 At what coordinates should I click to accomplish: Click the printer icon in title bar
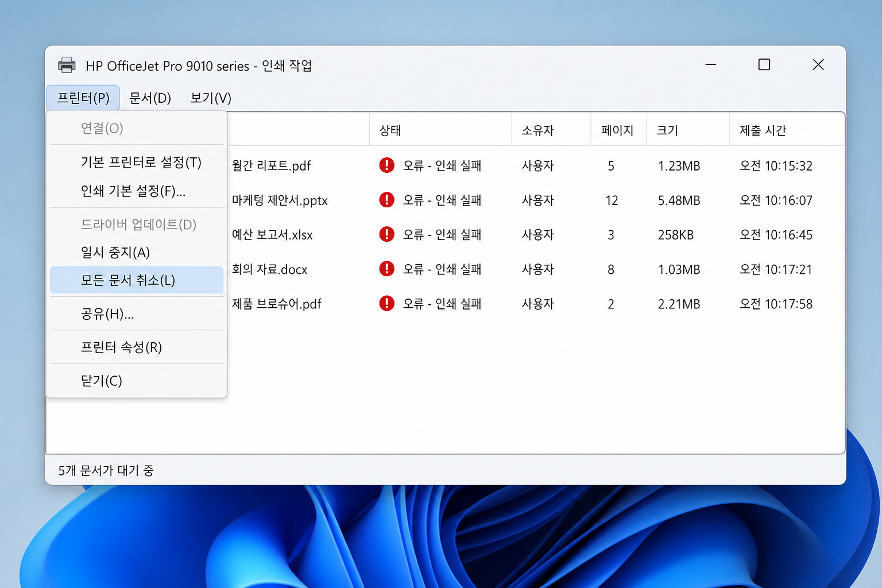(67, 65)
